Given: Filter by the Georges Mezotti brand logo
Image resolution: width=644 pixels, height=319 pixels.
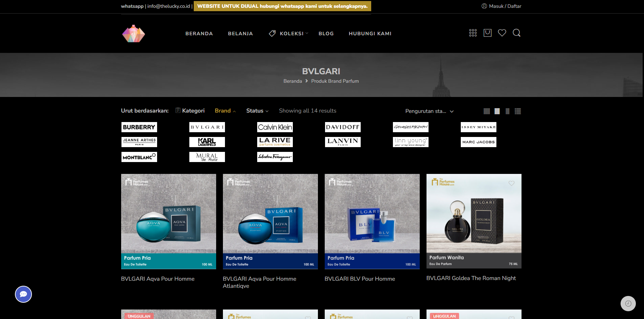Looking at the screenshot, I should pyautogui.click(x=411, y=127).
